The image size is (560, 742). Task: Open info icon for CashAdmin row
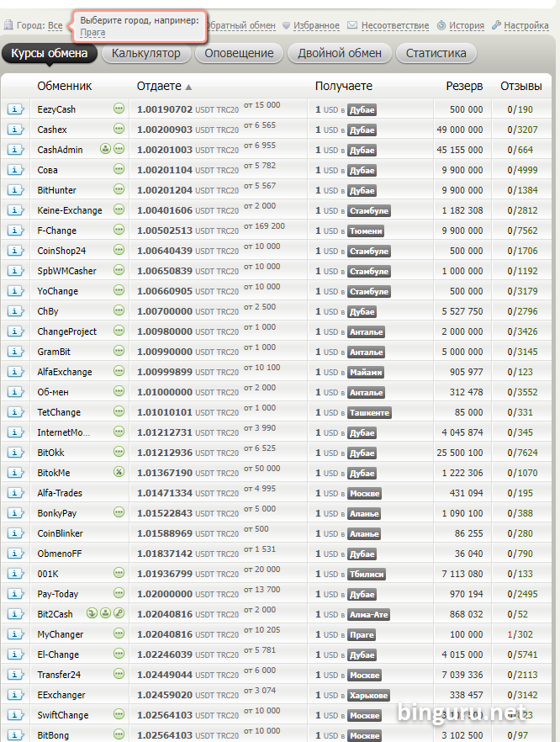pyautogui.click(x=15, y=150)
